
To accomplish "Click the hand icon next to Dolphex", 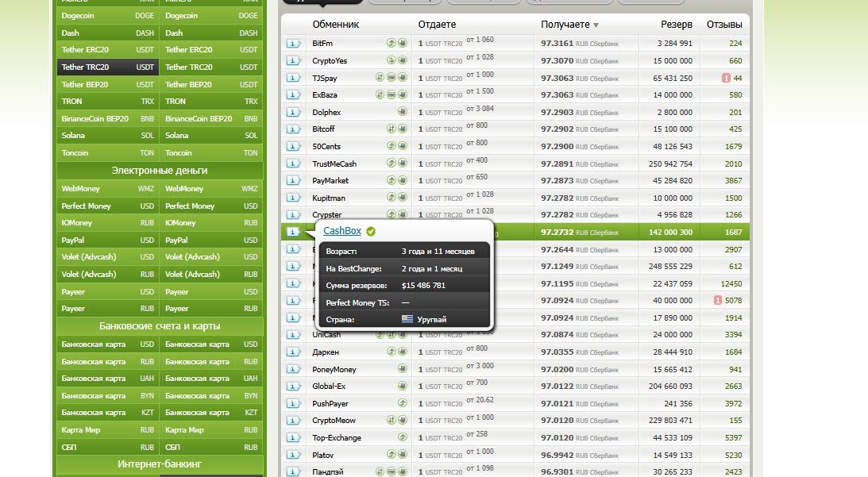I will (402, 112).
